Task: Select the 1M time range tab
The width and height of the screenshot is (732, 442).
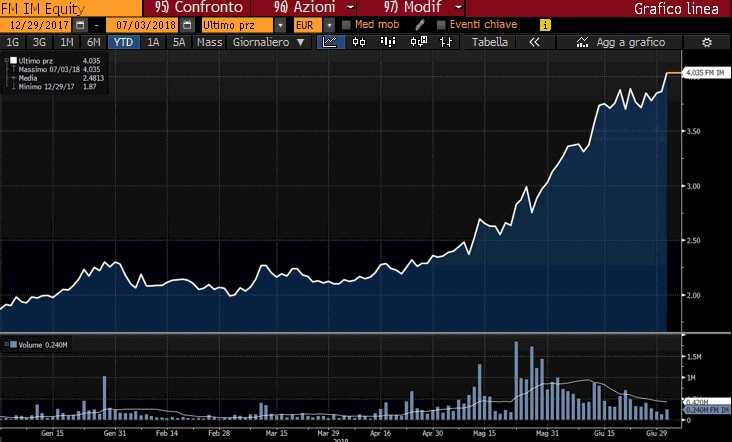Action: click(67, 42)
